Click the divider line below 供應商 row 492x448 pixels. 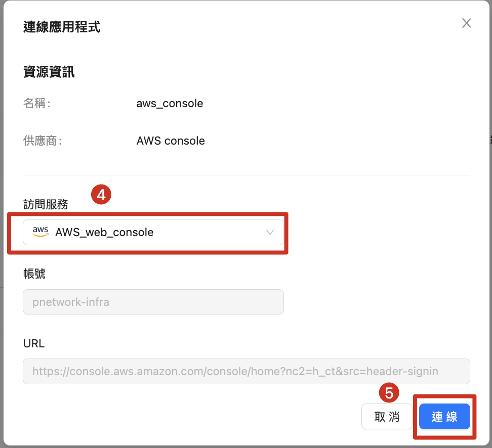246,175
